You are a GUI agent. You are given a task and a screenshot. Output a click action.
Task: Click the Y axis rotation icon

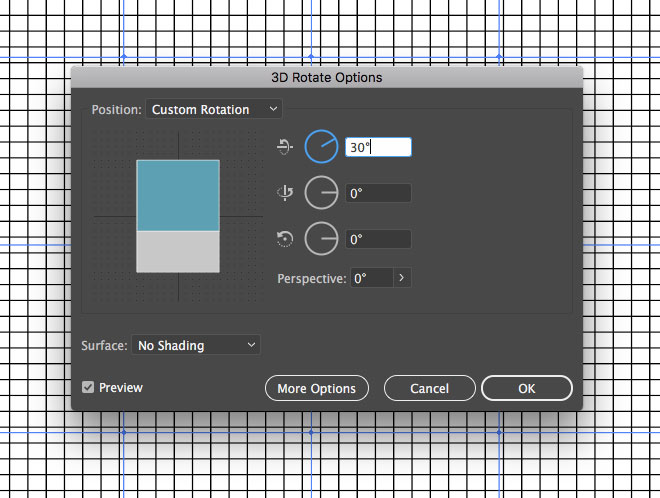tap(285, 193)
